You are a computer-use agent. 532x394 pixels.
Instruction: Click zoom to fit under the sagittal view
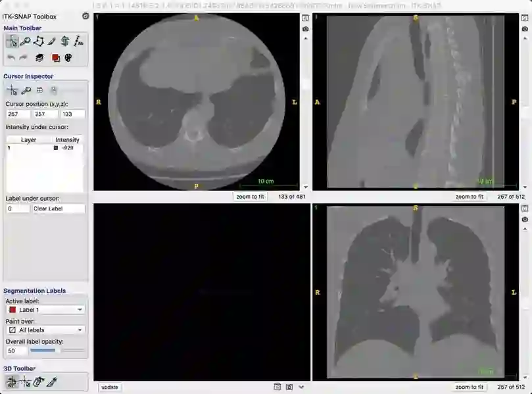tap(470, 197)
